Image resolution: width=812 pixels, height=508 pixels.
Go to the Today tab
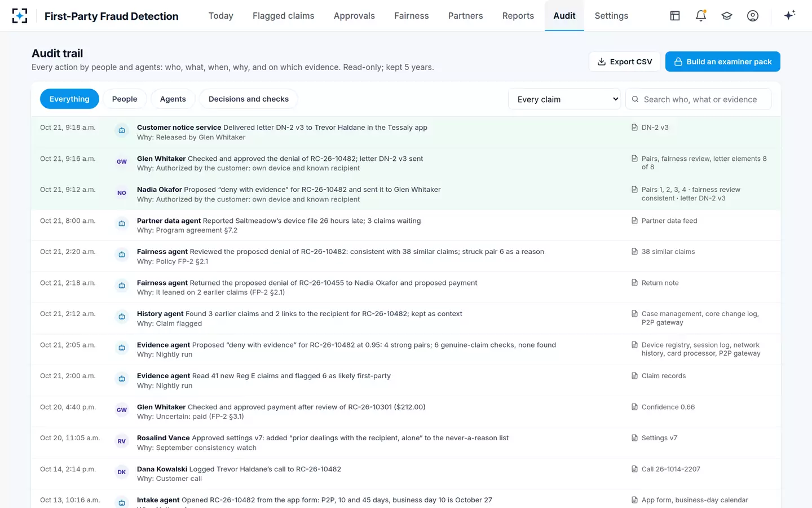point(221,16)
